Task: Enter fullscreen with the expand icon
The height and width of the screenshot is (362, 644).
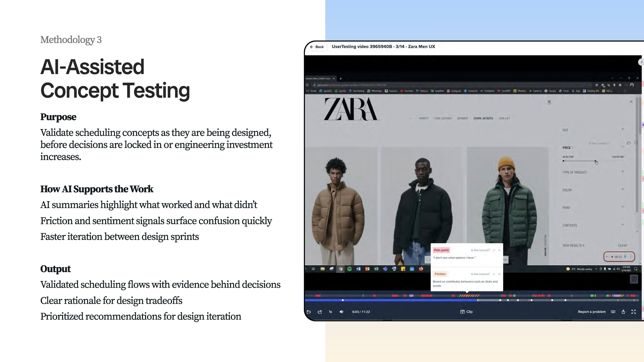Action: click(633, 312)
